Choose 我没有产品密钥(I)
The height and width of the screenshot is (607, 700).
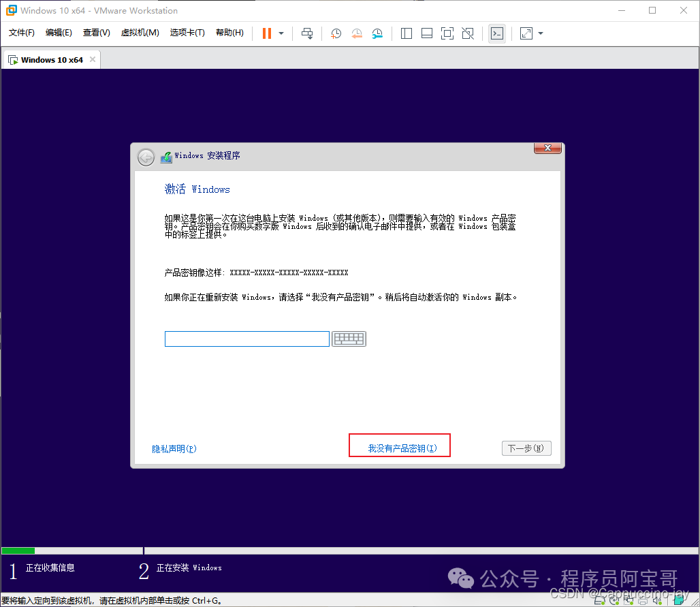[402, 448]
